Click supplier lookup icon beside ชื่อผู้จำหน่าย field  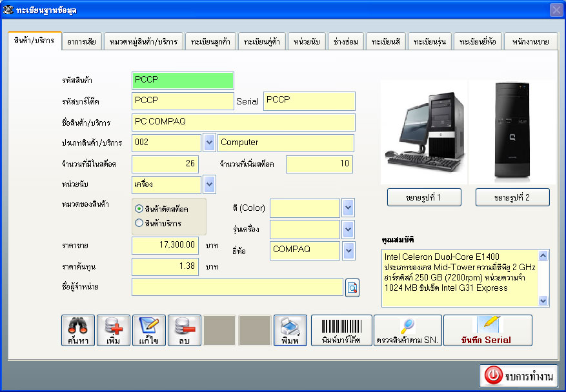(x=352, y=288)
